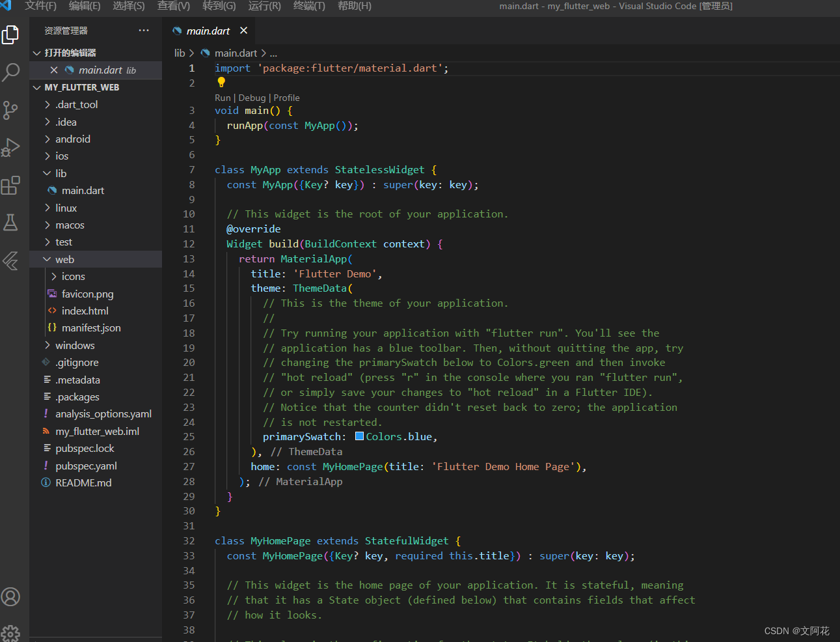Viewport: 840px width, 642px height.
Task: Click StatelessWidget on line 7
Action: point(379,170)
